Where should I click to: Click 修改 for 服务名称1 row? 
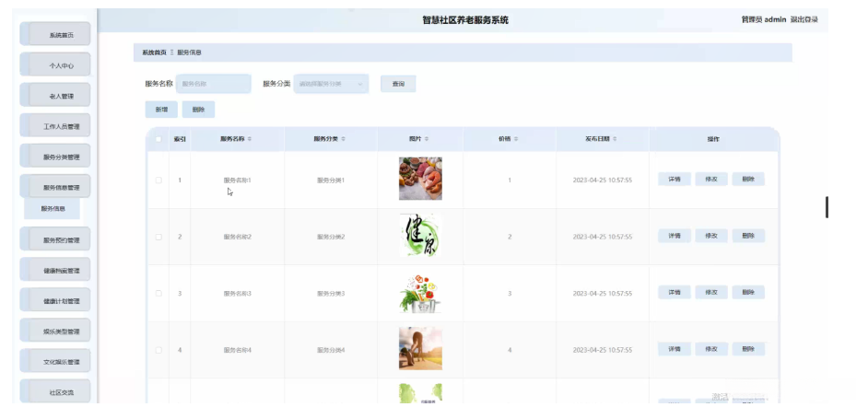coord(711,180)
